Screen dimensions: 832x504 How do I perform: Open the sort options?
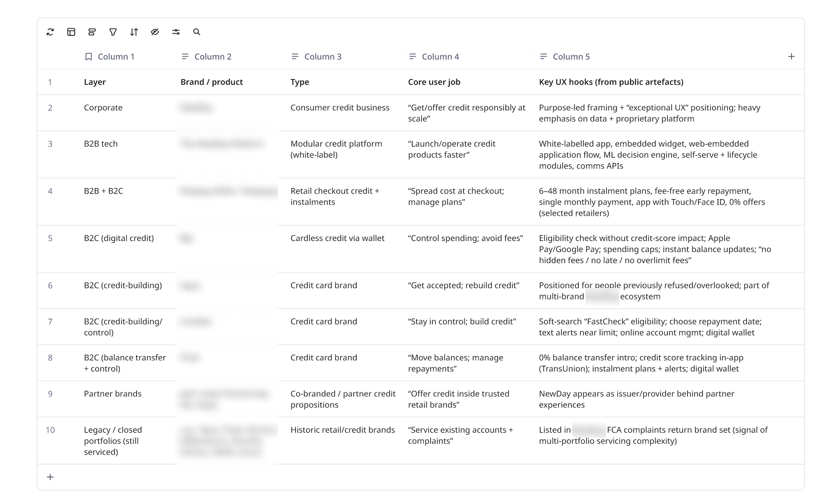134,32
